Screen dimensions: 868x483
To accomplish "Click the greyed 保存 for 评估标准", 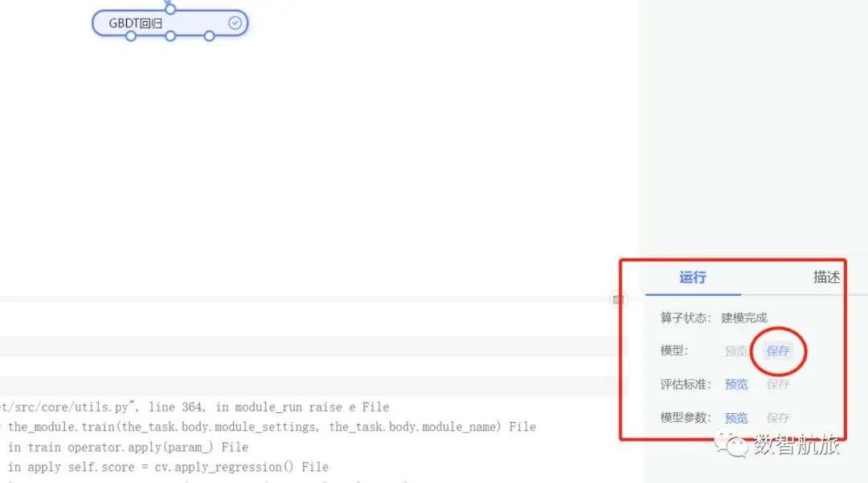I will pos(778,384).
